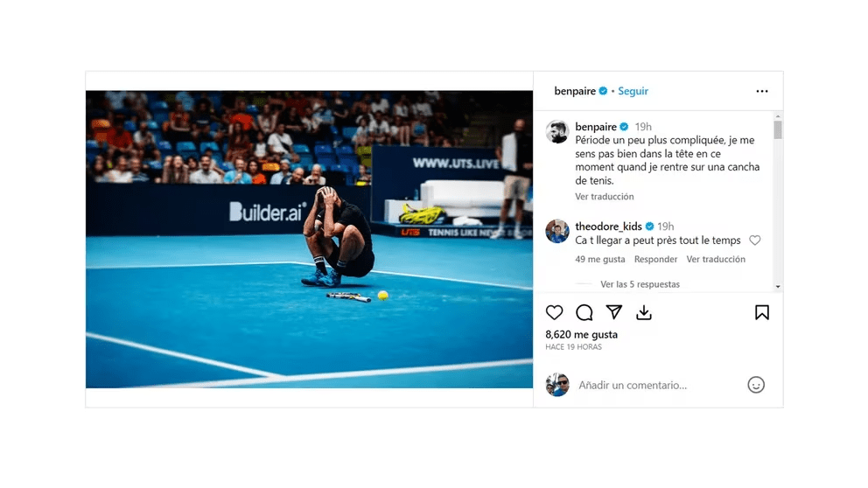Image resolution: width=868 pixels, height=488 pixels.
Task: Click the comments scrollbar down arrow
Action: [x=778, y=287]
